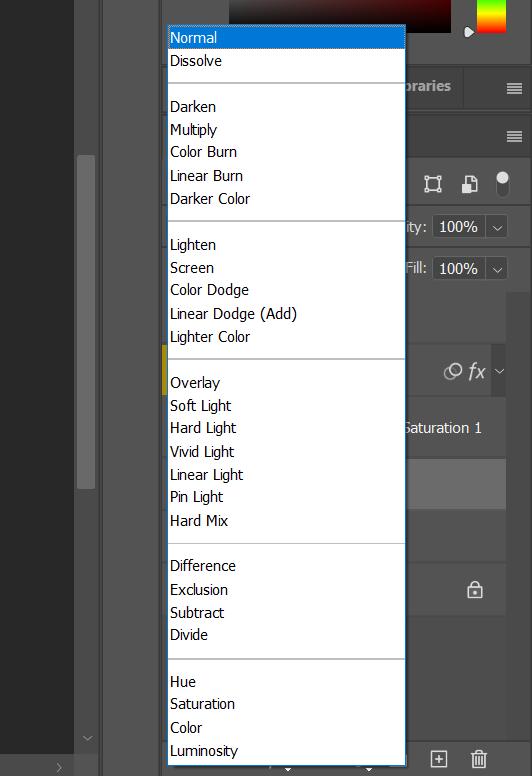The width and height of the screenshot is (532, 776).
Task: Open Libraries panel flyout menu
Action: pos(515,89)
